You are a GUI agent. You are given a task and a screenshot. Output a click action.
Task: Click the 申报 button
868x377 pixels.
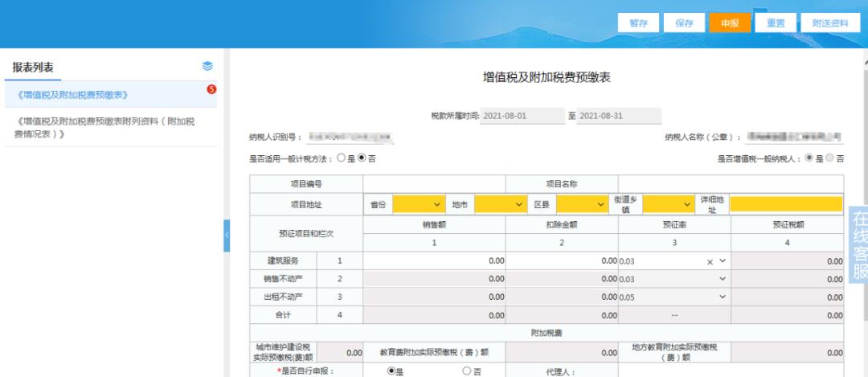730,23
